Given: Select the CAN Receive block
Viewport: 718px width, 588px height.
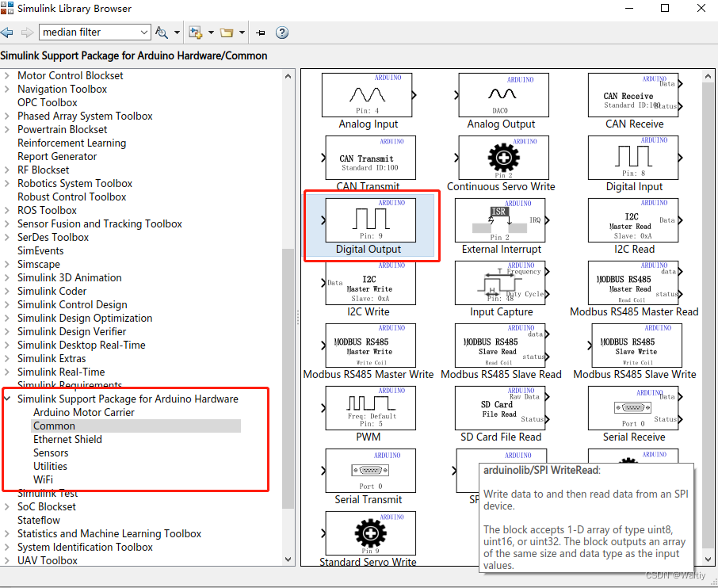Looking at the screenshot, I should (635, 95).
